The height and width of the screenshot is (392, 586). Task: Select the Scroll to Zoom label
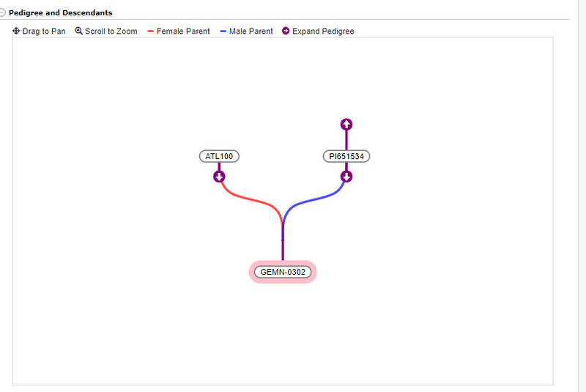(x=111, y=32)
